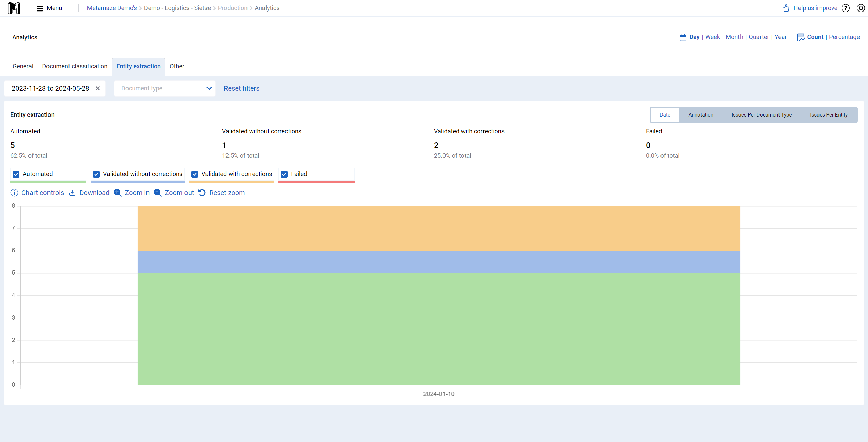The width and height of the screenshot is (868, 442).
Task: Switch to Issues Per Entity view
Action: pyautogui.click(x=829, y=115)
